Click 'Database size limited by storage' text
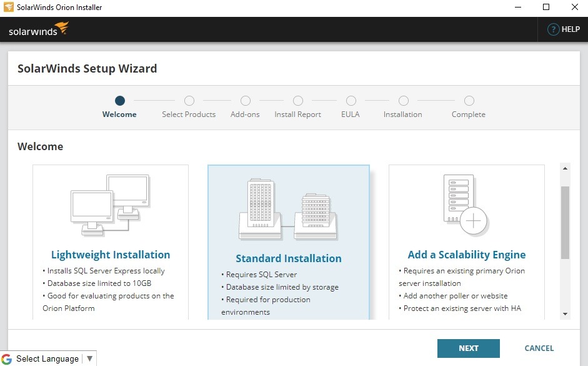588x366 pixels. coord(282,287)
